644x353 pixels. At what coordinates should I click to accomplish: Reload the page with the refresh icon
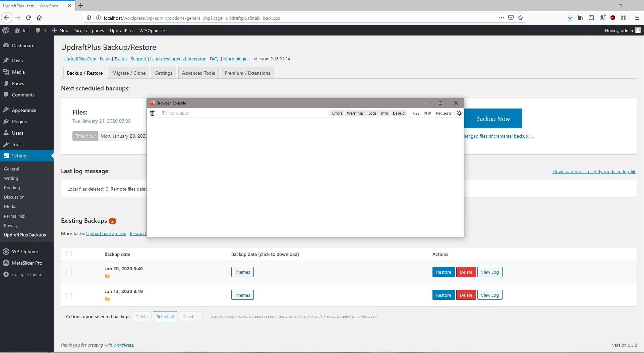click(28, 18)
